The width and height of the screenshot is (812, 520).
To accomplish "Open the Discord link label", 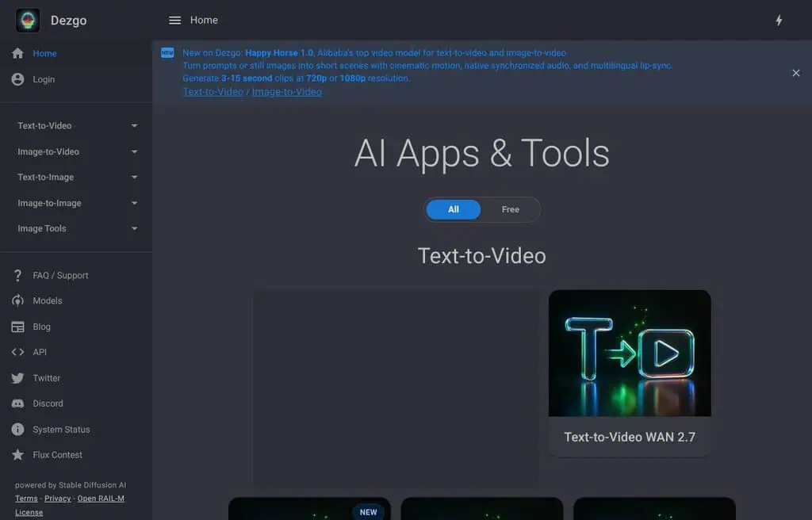I will click(x=48, y=403).
